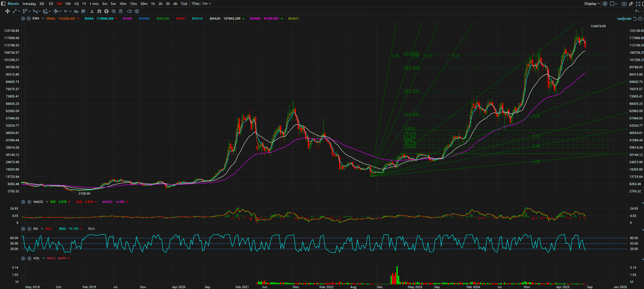This screenshot has height=289, width=644.
Task: Select the crosshair move cursor tool
Action: pos(7,11)
